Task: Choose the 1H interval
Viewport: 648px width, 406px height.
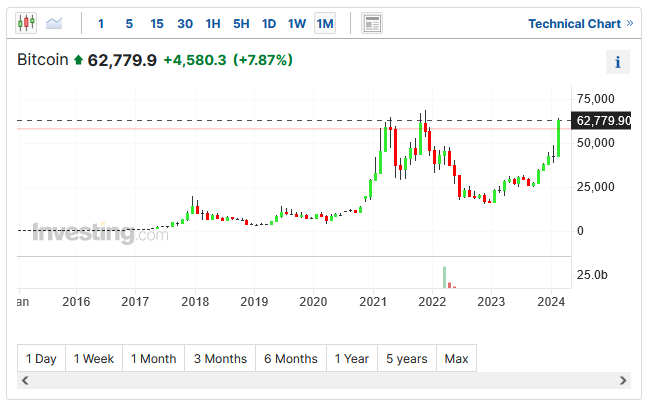Action: [x=213, y=24]
